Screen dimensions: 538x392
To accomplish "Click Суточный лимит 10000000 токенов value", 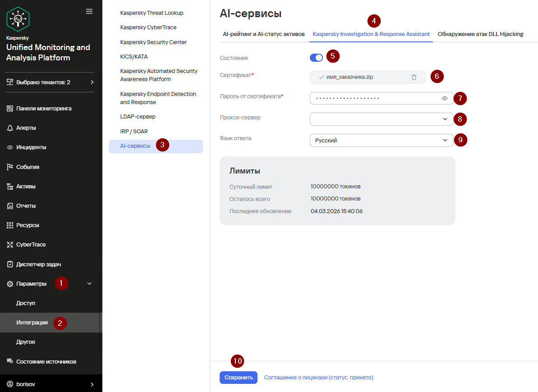I will pyautogui.click(x=336, y=187).
